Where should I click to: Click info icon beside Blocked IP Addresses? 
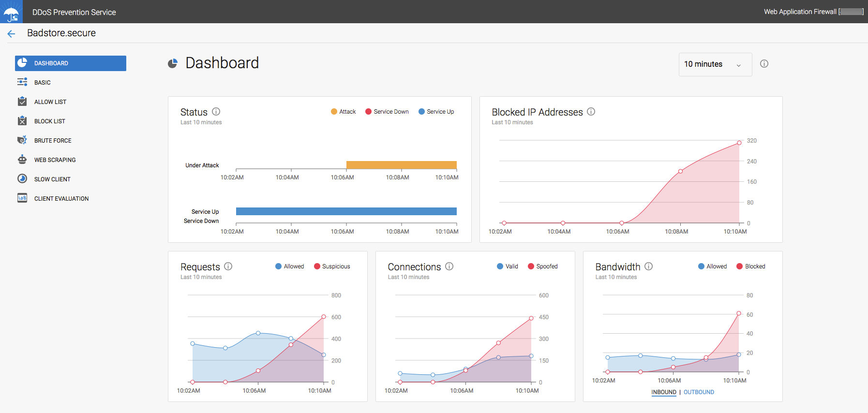tap(591, 112)
